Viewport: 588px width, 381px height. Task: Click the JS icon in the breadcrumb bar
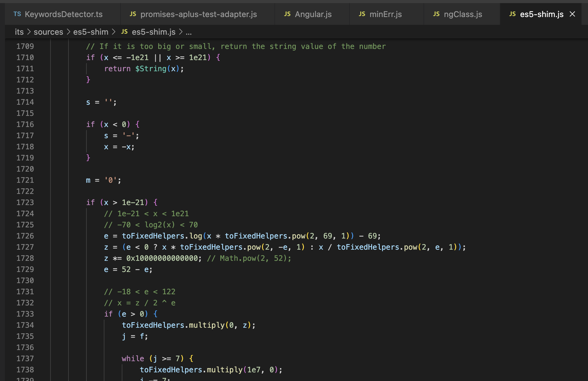[125, 32]
